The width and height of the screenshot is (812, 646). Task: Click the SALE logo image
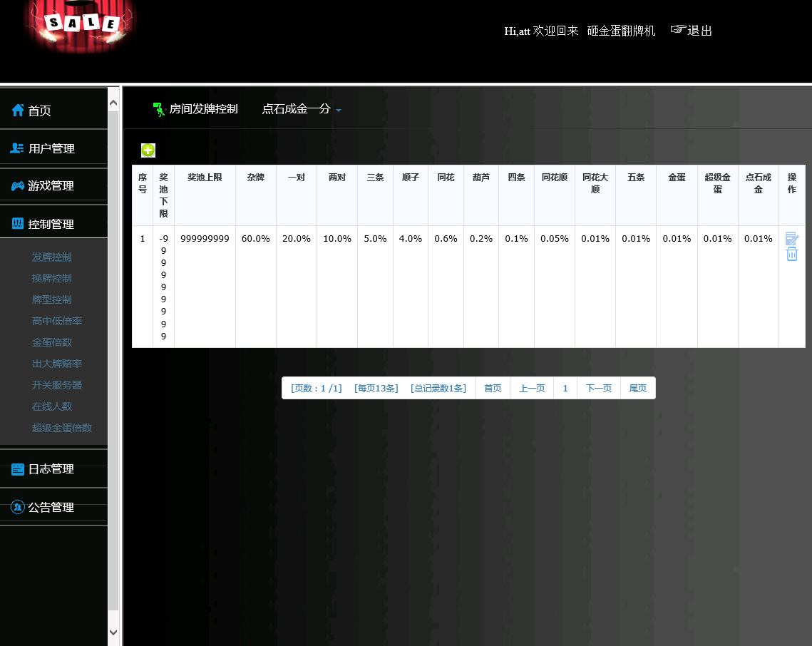(79, 26)
